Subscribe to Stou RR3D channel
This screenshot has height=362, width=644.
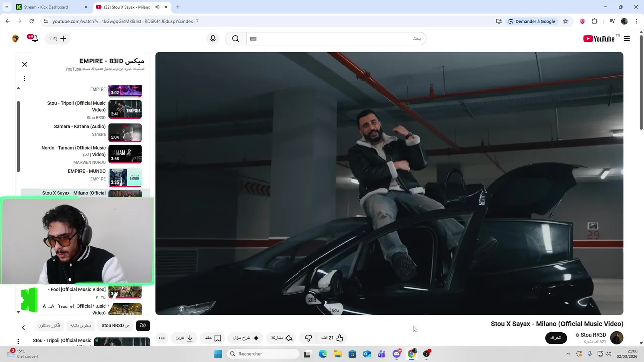point(556,338)
